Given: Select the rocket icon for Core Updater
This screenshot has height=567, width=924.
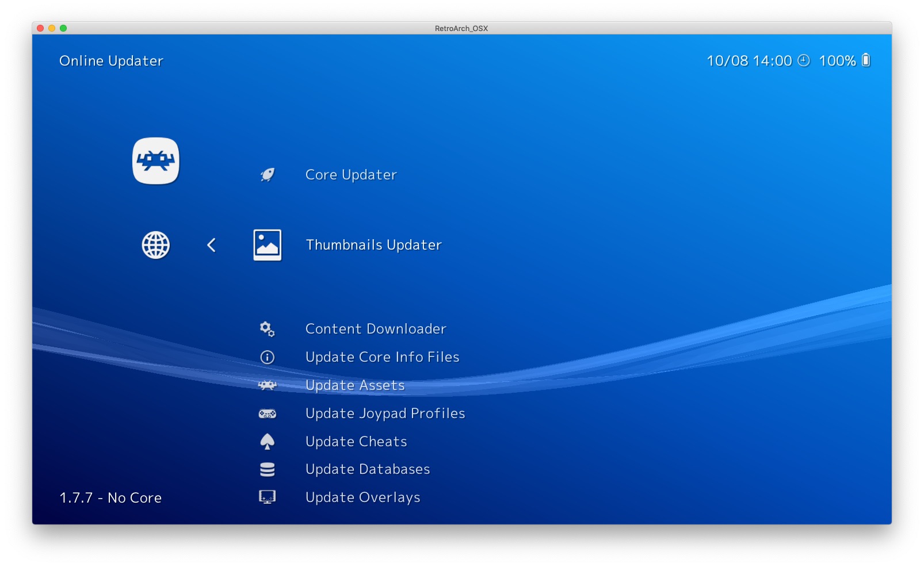Looking at the screenshot, I should (x=268, y=175).
